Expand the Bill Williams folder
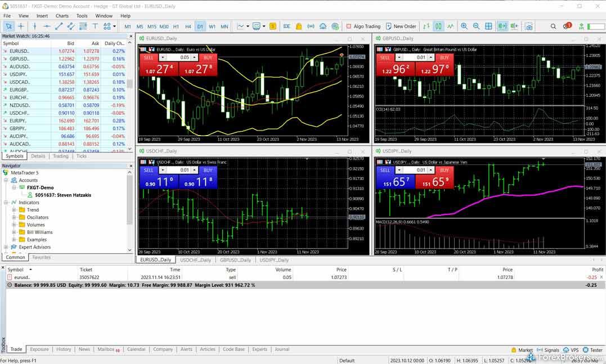This screenshot has width=606, height=364. pyautogui.click(x=14, y=232)
